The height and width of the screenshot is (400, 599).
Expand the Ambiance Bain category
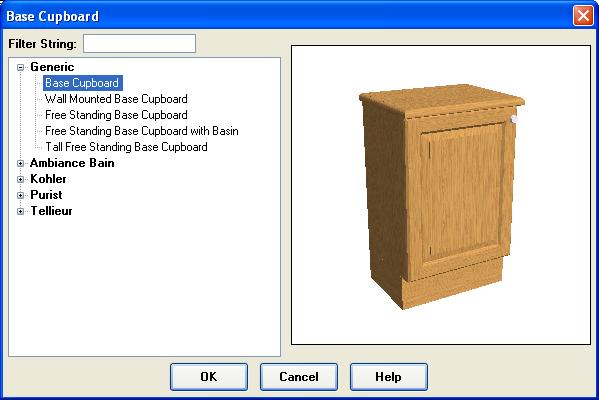(21, 164)
